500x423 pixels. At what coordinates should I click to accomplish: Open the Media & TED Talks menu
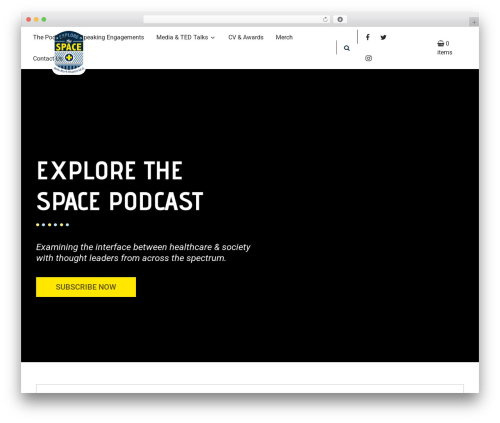pyautogui.click(x=182, y=37)
